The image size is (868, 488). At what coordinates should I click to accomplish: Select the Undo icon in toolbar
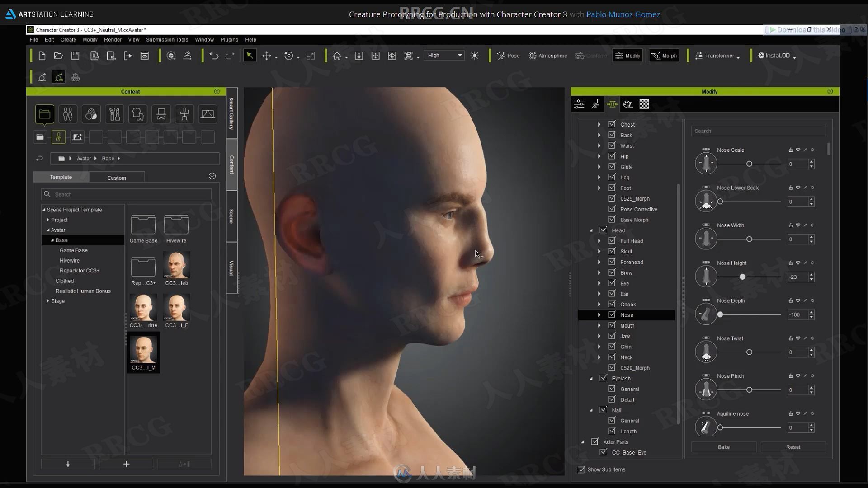(x=213, y=56)
